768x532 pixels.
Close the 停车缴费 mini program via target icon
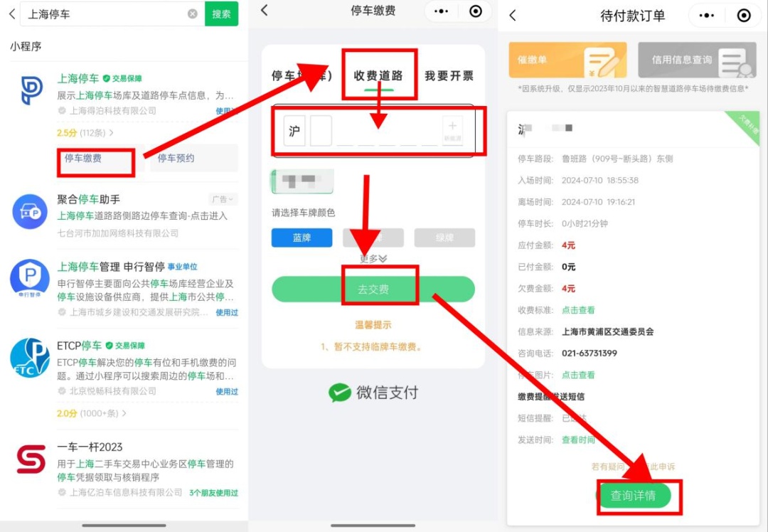[x=476, y=11]
